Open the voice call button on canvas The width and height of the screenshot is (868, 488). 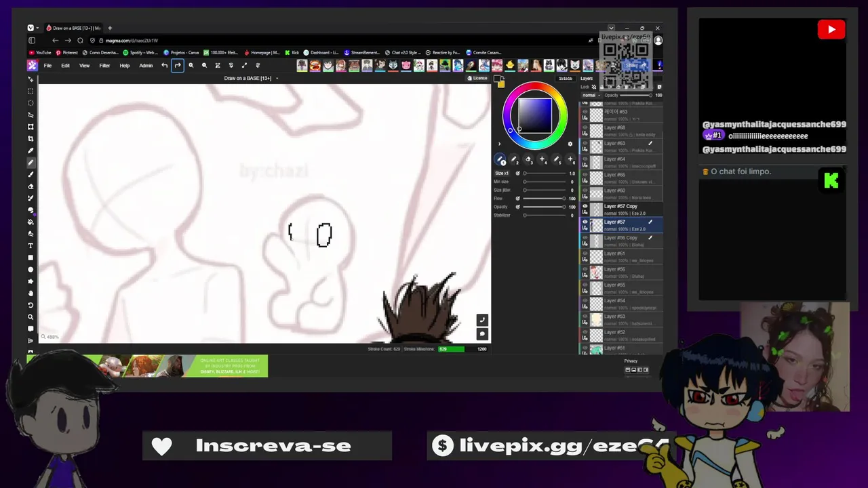pyautogui.click(x=482, y=320)
